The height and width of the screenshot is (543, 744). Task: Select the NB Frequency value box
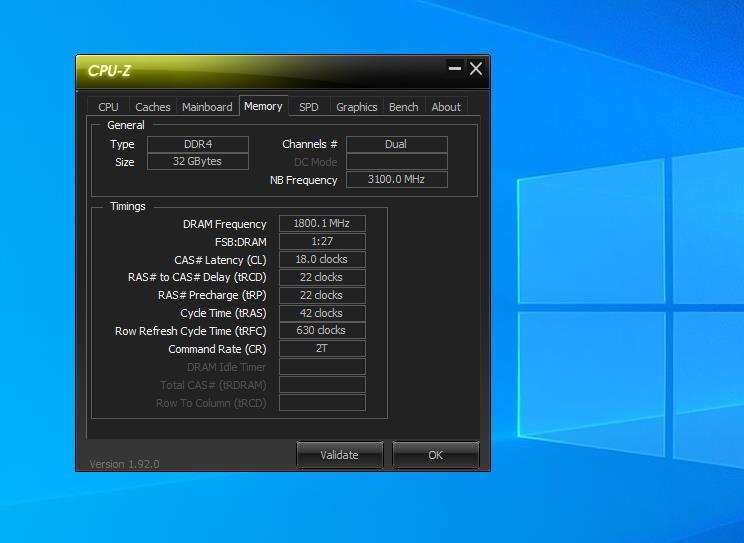click(397, 179)
